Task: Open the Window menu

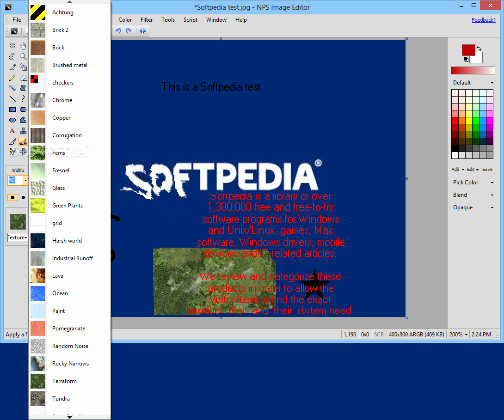Action: pos(216,19)
